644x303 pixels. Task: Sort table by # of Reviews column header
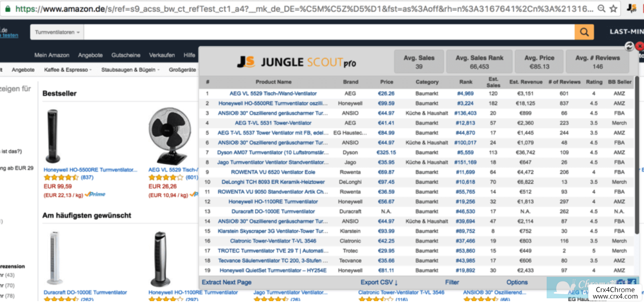coord(564,82)
